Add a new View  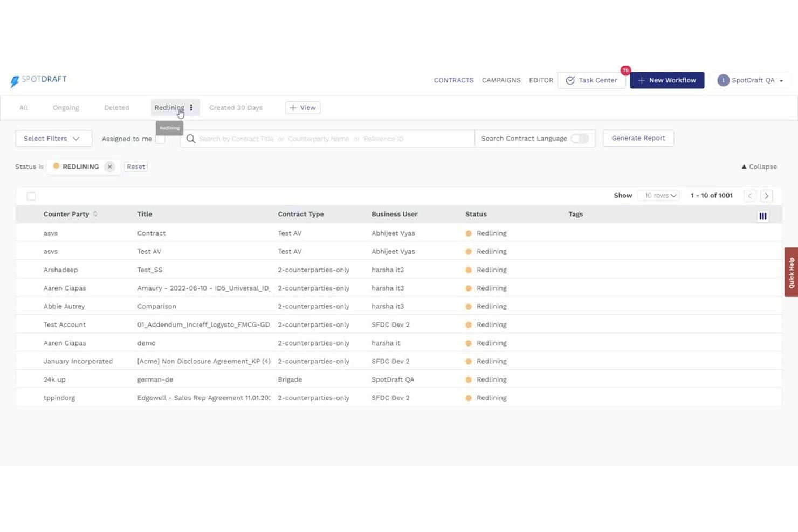click(x=302, y=108)
